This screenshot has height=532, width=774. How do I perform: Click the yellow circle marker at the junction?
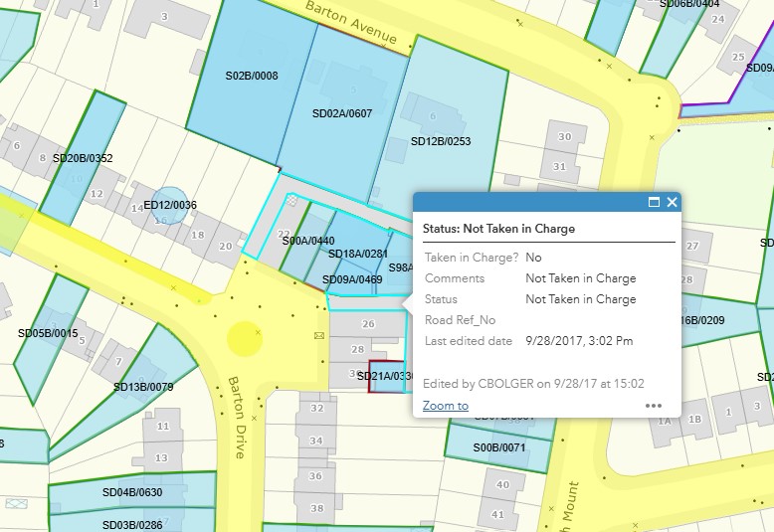click(243, 338)
